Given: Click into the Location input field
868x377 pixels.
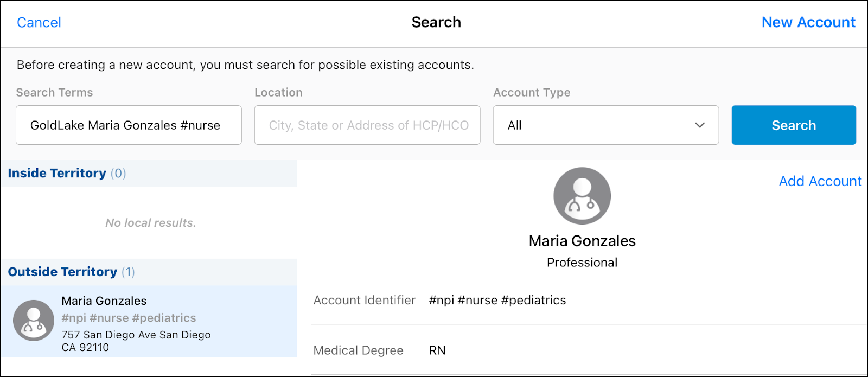Looking at the screenshot, I should pos(367,125).
